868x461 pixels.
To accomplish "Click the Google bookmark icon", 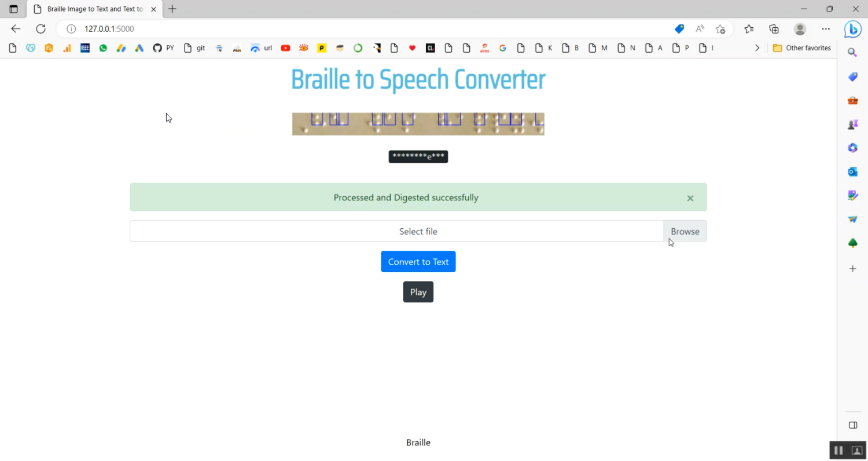I will pos(502,48).
